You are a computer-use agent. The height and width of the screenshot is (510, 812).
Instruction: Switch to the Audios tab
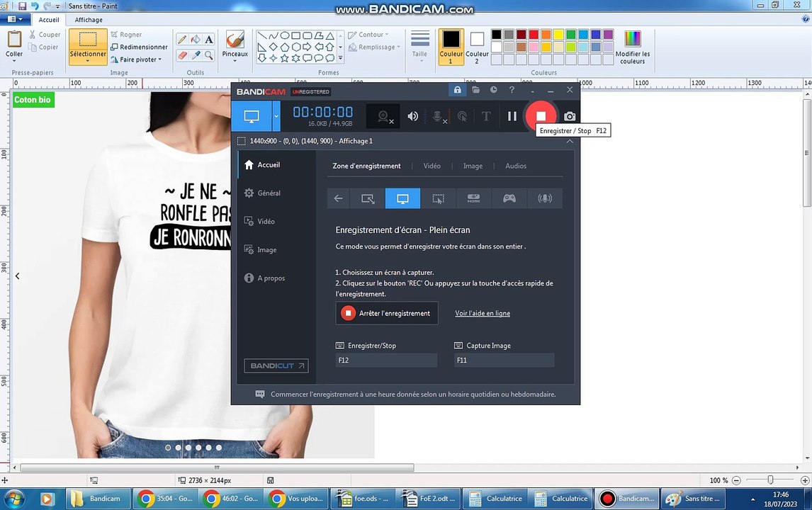516,166
